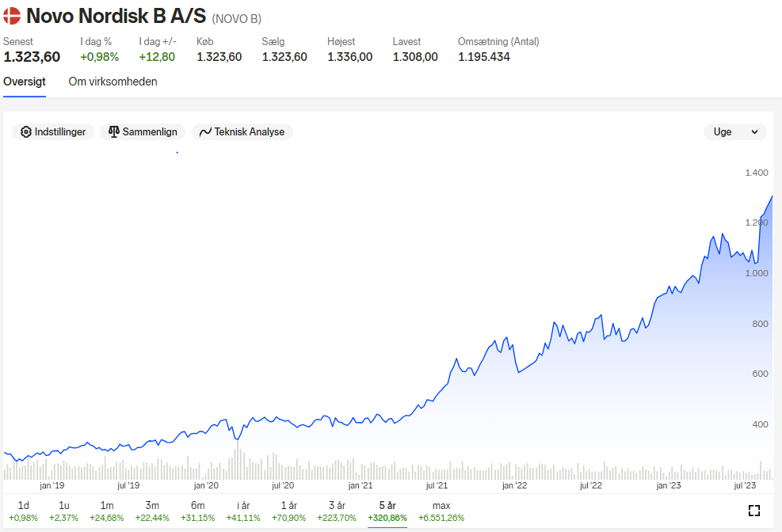Click the I dag +/- value +12,80

tap(157, 57)
